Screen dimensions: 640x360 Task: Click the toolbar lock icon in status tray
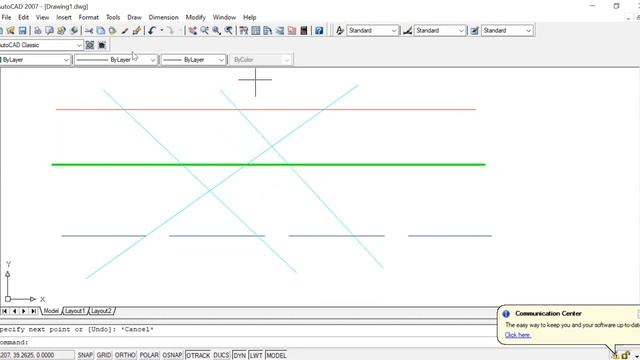coord(625,356)
